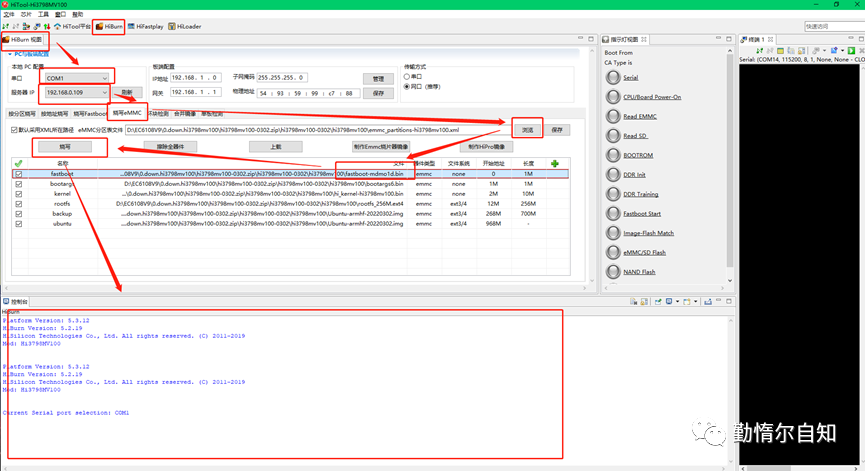Open the HiTool平台 home view
Screen dimensions: 865x471
coord(72,26)
